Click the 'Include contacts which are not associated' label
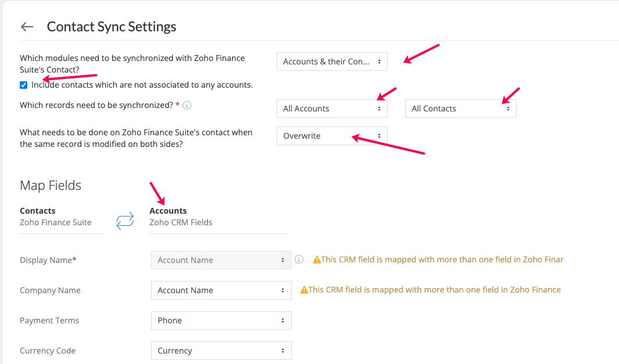This screenshot has height=364, width=619. coord(142,85)
